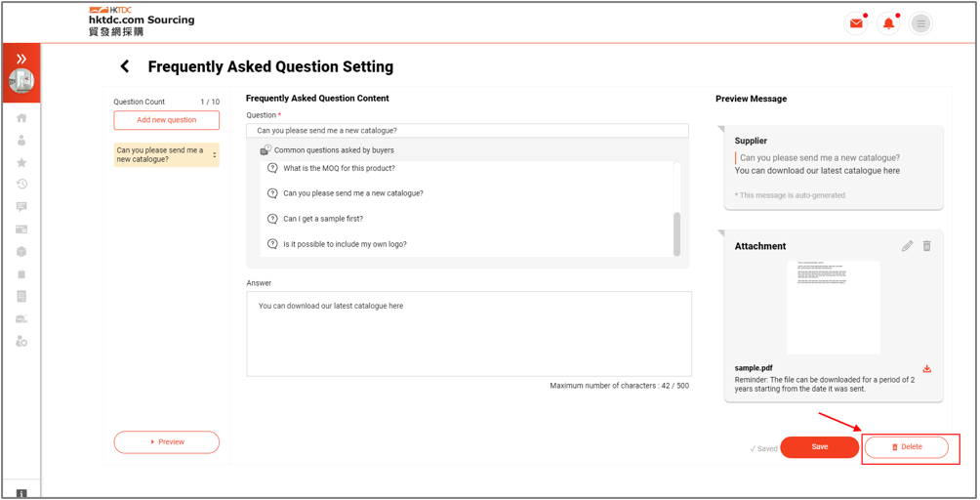Open the person icon in sidebar
This screenshot has height=500, width=980.
pos(21,140)
